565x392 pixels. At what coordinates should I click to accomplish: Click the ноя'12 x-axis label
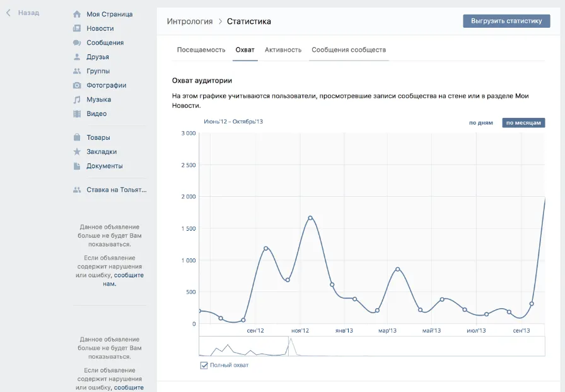pos(300,330)
